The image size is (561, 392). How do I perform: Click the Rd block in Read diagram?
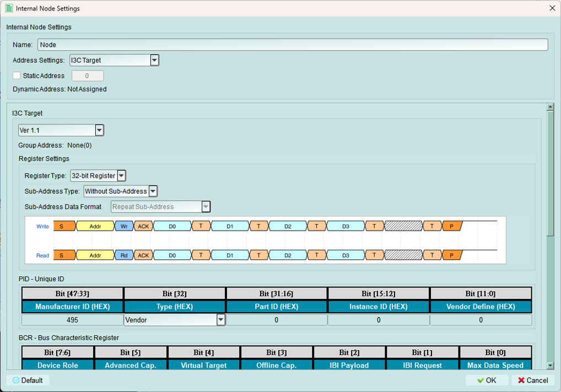point(124,255)
